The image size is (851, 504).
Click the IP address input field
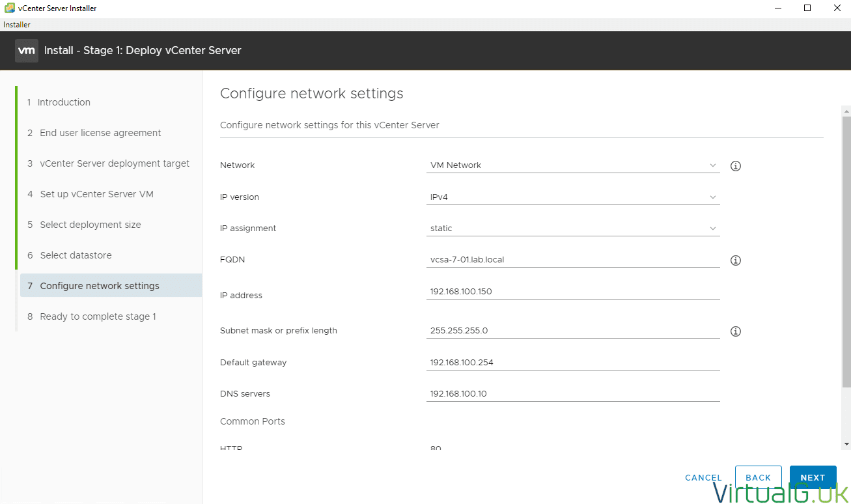click(573, 291)
